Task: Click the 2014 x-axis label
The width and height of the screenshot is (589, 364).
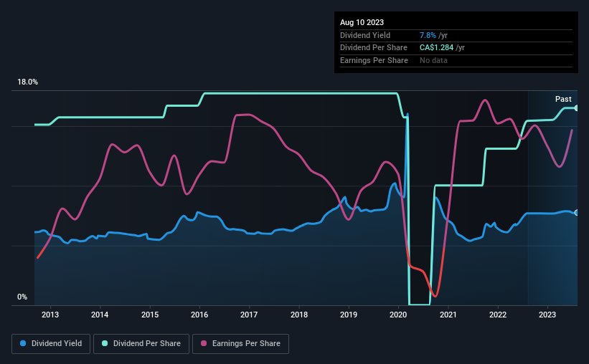Action: pos(100,315)
